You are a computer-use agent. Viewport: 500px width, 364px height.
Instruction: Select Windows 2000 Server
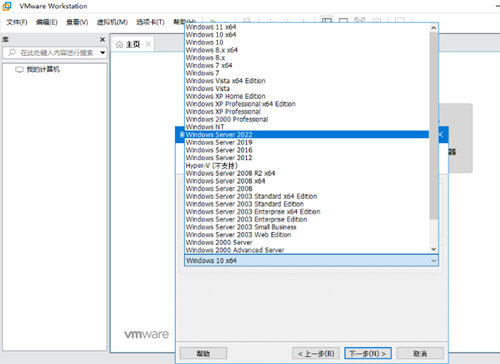pyautogui.click(x=307, y=242)
